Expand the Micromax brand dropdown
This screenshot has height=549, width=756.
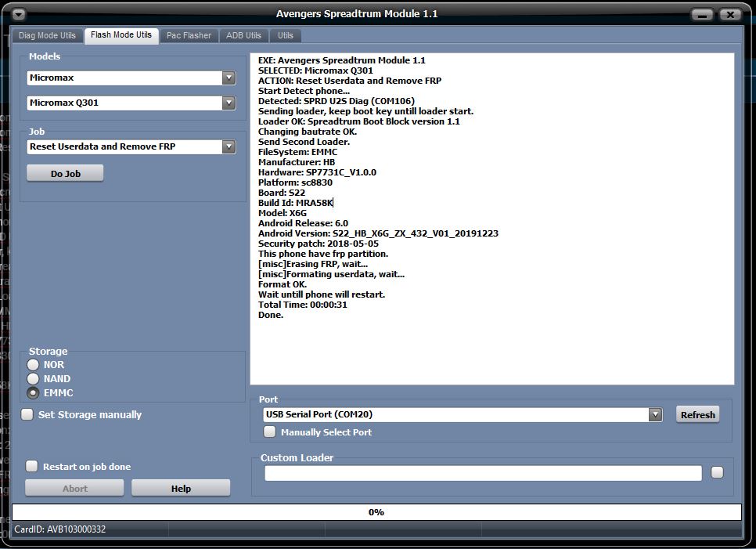click(229, 78)
